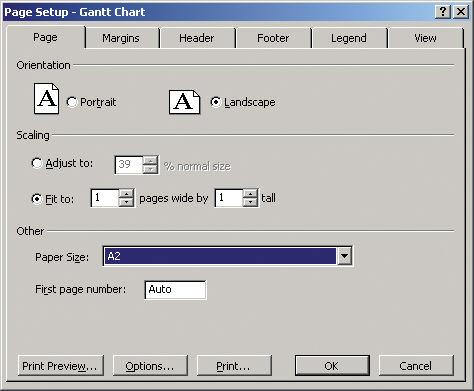The image size is (474, 391).
Task: Close the Page Setup dialog
Action: (461, 12)
